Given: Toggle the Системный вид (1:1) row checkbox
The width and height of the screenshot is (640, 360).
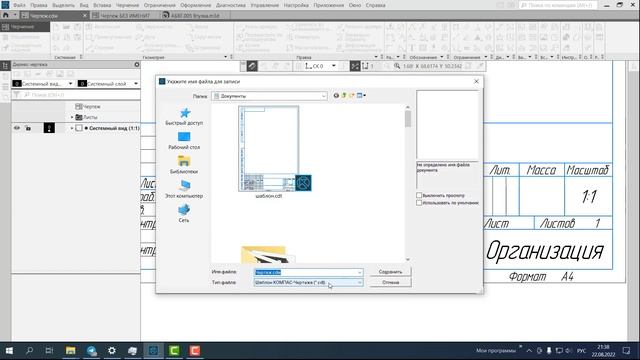Looking at the screenshot, I should click(x=79, y=128).
